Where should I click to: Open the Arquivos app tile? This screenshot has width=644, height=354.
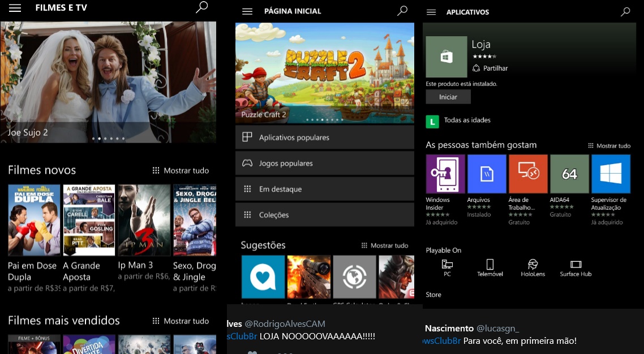tap(487, 174)
